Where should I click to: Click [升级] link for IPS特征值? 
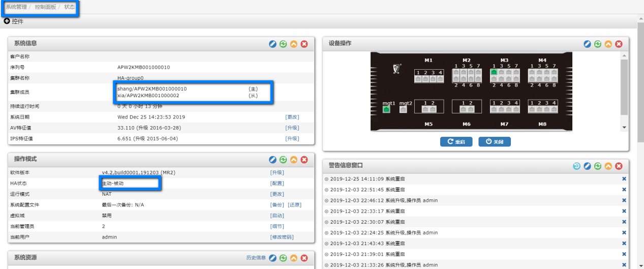[292, 138]
